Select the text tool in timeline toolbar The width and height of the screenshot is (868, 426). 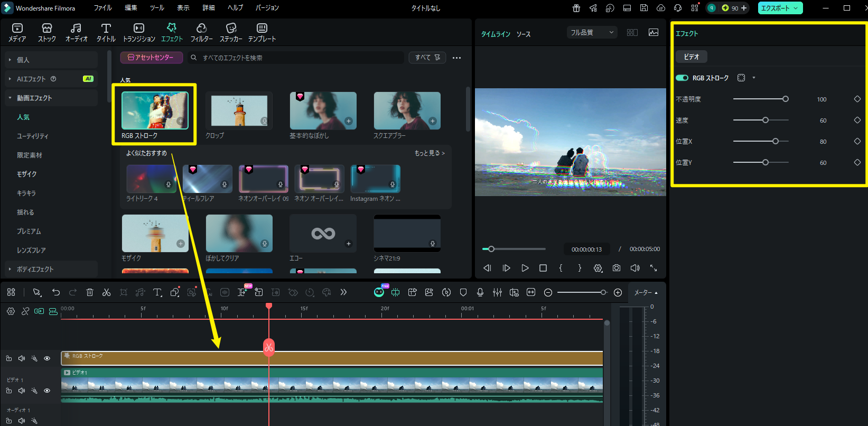[157, 292]
